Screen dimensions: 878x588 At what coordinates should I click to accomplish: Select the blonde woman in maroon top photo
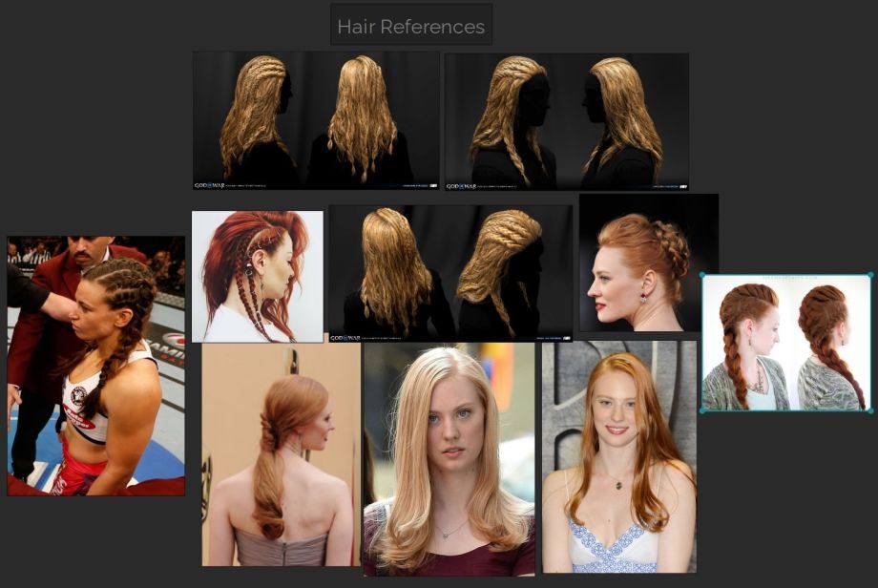pyautogui.click(x=449, y=459)
